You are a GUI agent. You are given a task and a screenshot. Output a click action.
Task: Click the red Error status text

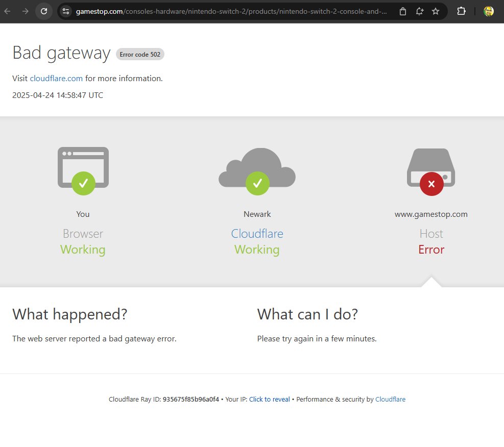(431, 250)
